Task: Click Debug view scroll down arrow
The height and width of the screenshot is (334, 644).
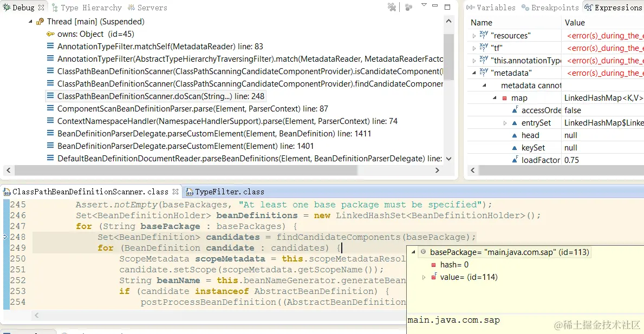Action: (448, 159)
